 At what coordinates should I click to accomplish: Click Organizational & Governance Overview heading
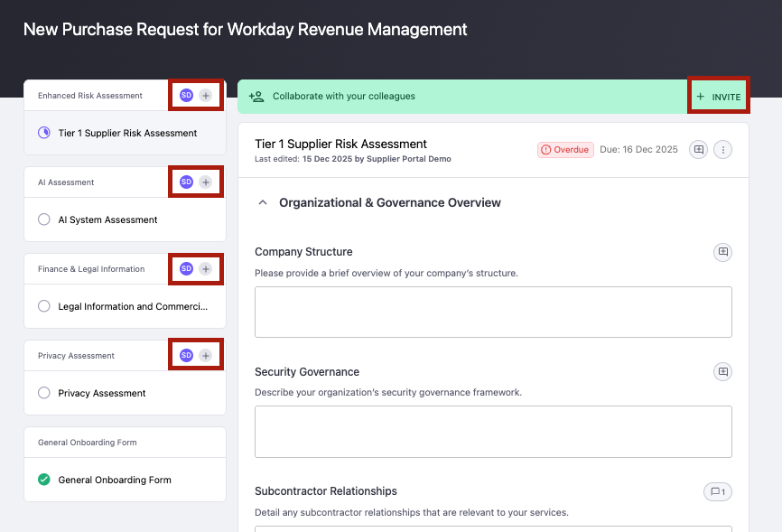390,202
